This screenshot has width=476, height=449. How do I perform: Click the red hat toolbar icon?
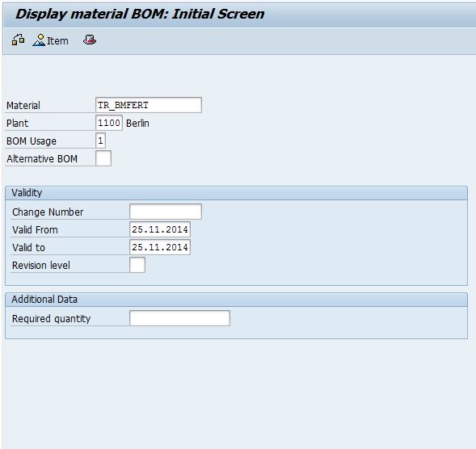click(x=90, y=40)
